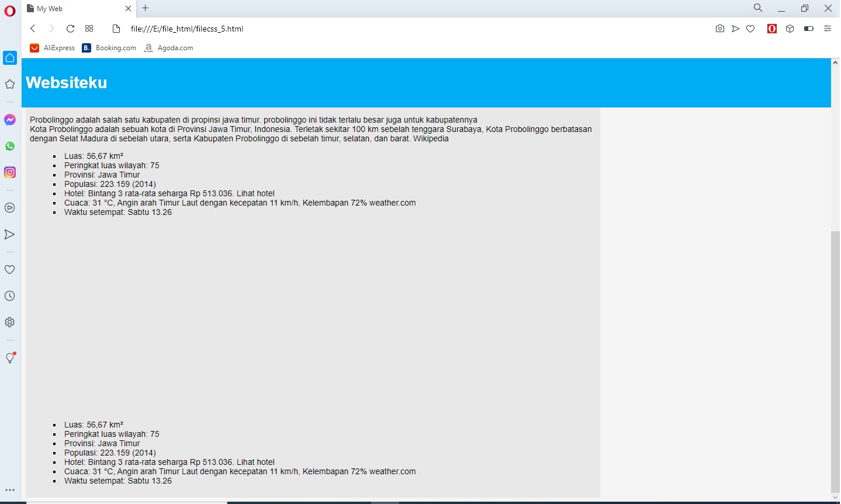Open Booking.com from the bookmarks bar
This screenshot has height=504, width=841.
point(109,48)
